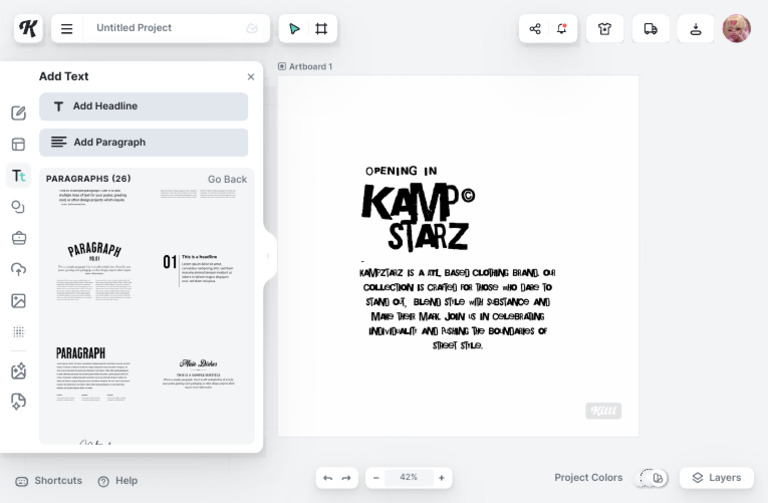This screenshot has width=768, height=503.
Task: Select the Kampztarz description paragraph on canvas
Action: pos(457,309)
